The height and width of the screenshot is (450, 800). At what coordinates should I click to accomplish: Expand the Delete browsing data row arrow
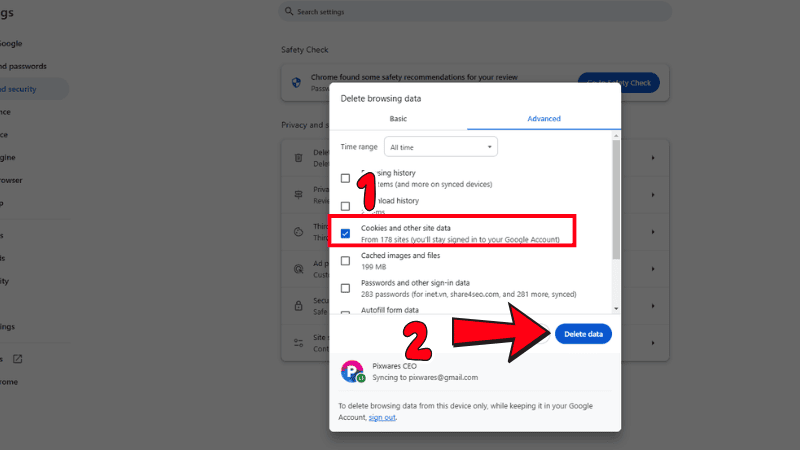[653, 158]
